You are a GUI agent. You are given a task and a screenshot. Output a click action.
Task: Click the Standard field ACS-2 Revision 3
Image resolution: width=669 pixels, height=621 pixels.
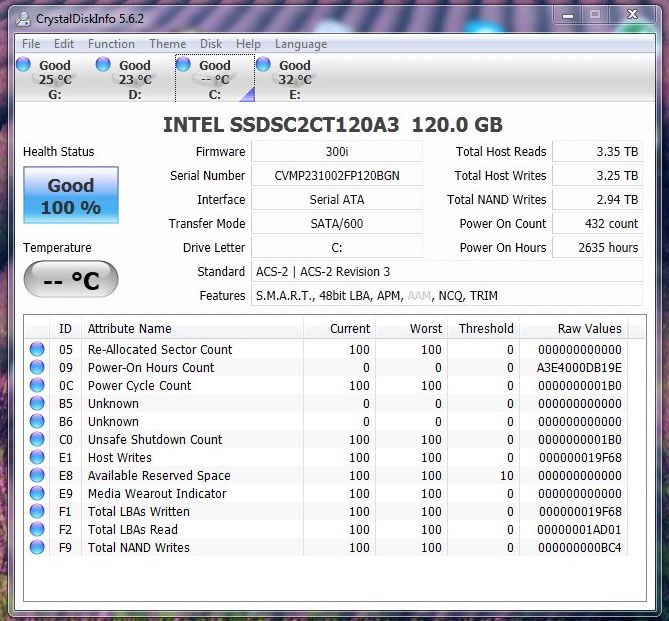click(x=447, y=271)
